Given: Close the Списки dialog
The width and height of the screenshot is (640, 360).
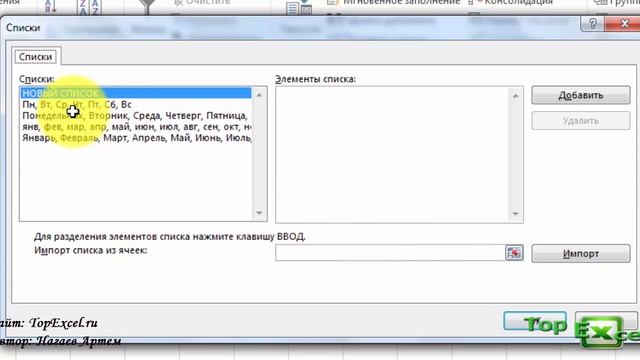Looking at the screenshot, I should 623,24.
